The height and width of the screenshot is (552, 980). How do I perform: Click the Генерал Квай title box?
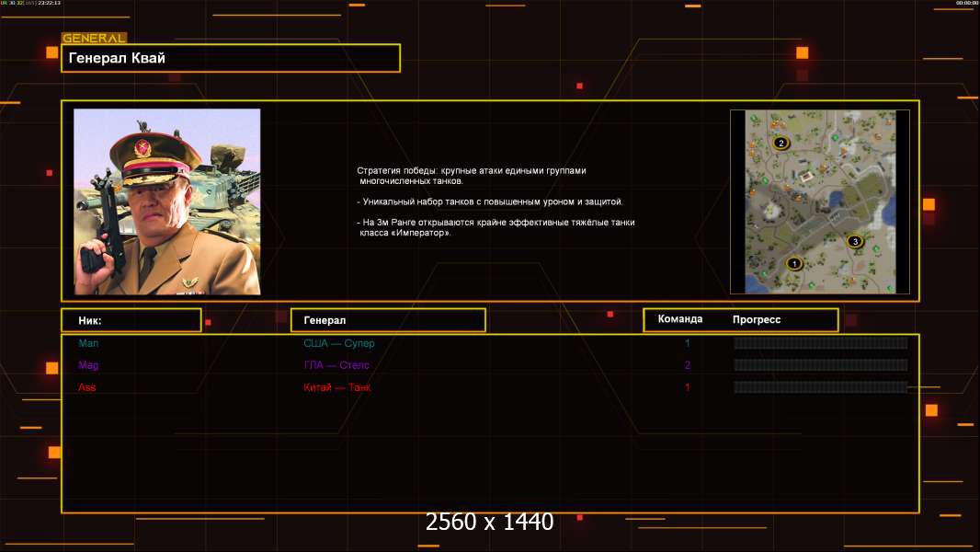(x=230, y=58)
